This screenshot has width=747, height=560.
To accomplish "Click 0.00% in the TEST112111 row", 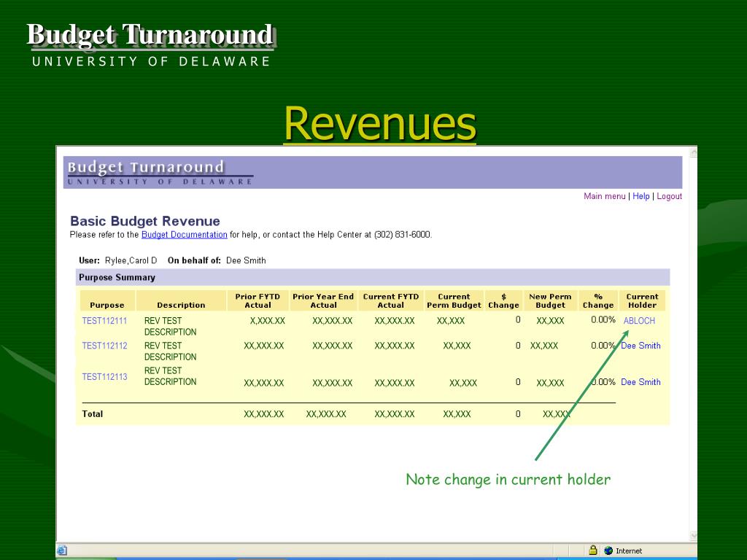I will pos(603,320).
